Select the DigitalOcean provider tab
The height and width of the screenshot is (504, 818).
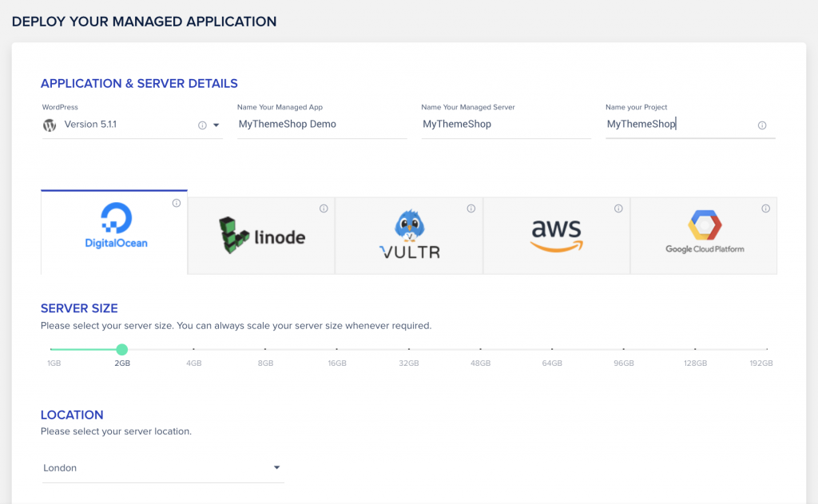point(114,232)
